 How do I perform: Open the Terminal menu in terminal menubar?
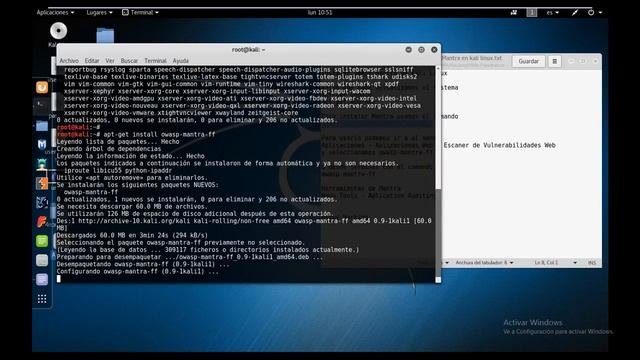(155, 61)
